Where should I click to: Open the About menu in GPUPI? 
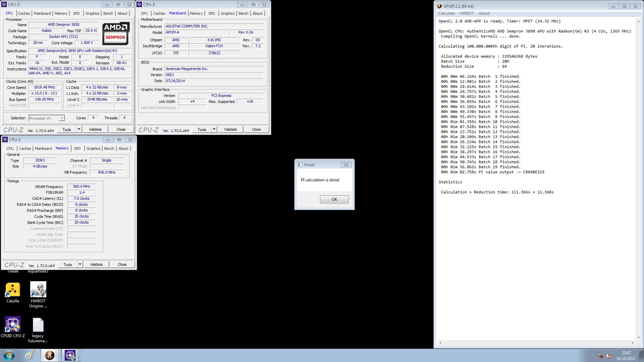pos(484,13)
